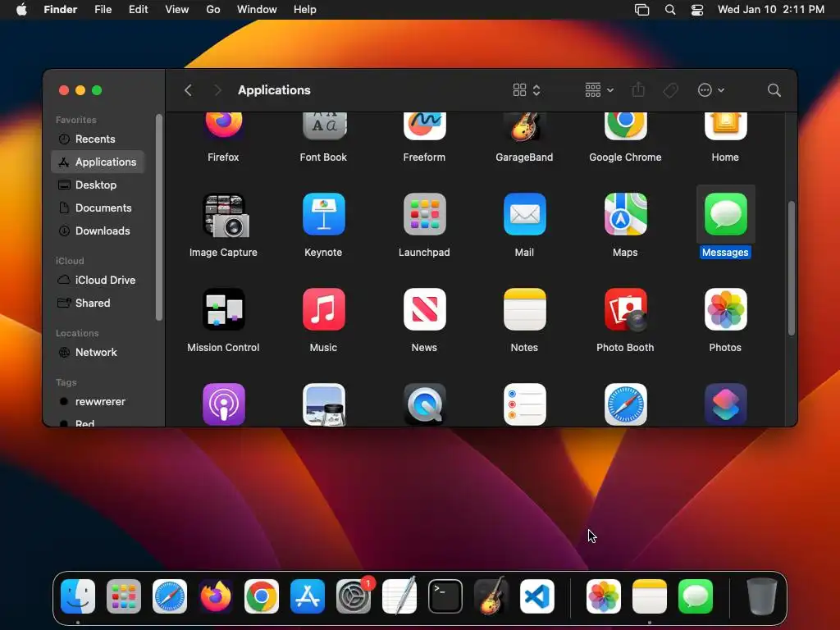
Task: Select the Image Capture app
Action: point(224,215)
